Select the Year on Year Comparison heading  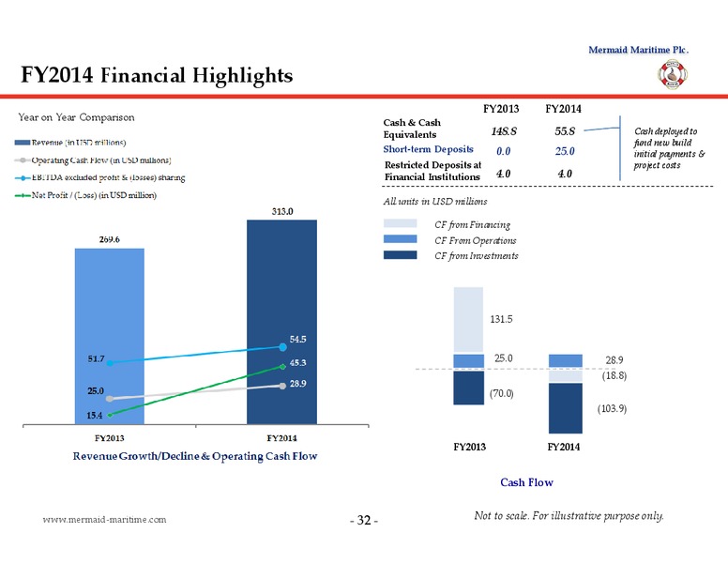pos(76,117)
